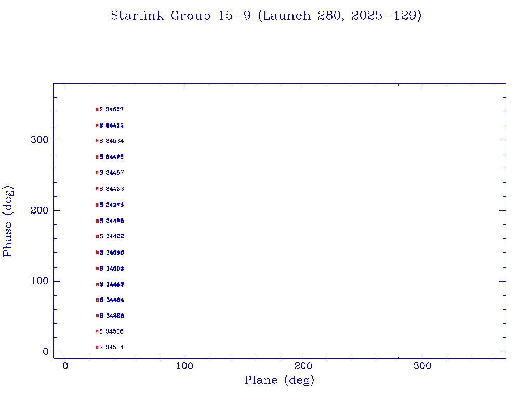Click the 'Plane (deg)' x-axis title
The image size is (532, 399).
click(x=280, y=381)
